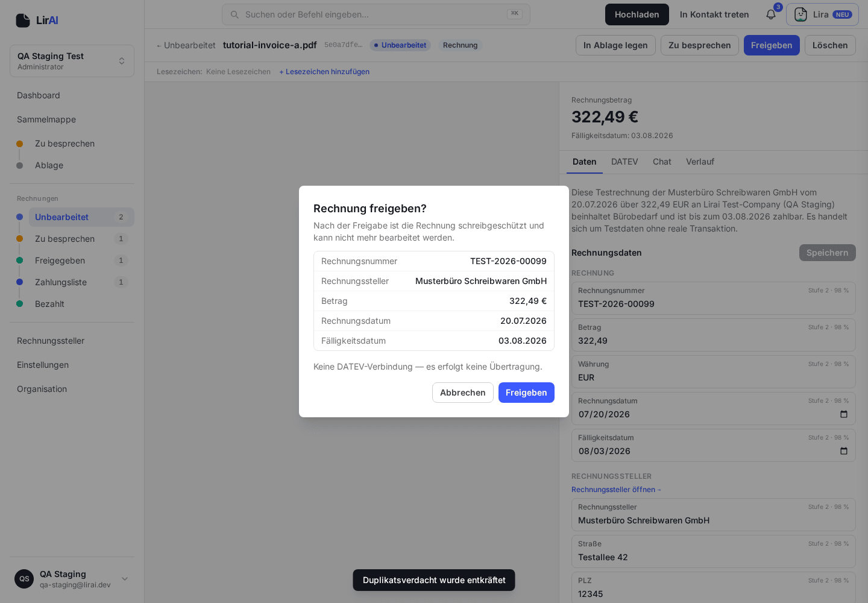Switch to the DATEV tab
Viewport: 868px width, 603px height.
click(x=624, y=162)
